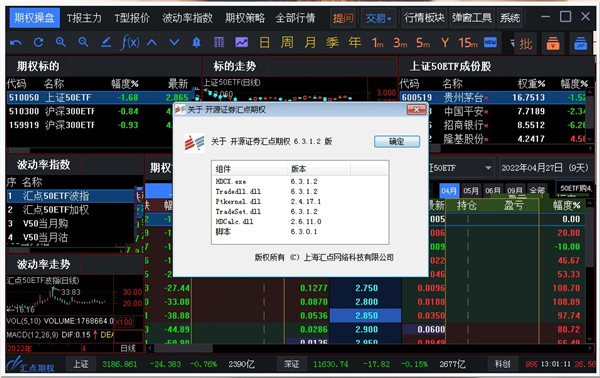
Task: Select the 3m minute period
Action: coord(400,43)
